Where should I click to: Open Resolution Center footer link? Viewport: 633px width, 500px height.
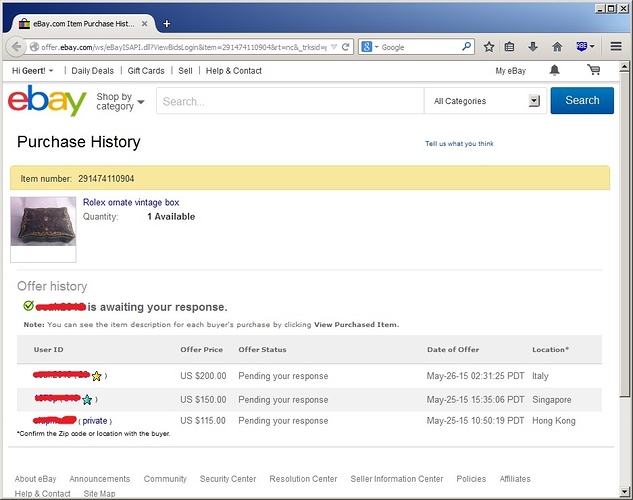(x=303, y=479)
